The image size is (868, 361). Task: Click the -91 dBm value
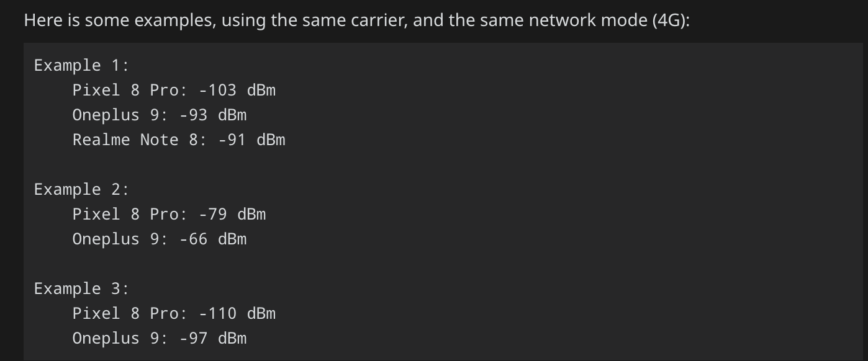pos(251,140)
